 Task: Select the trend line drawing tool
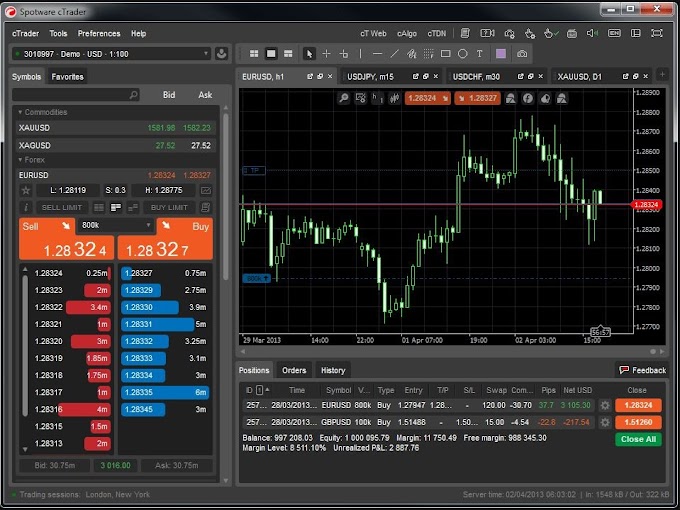point(394,54)
